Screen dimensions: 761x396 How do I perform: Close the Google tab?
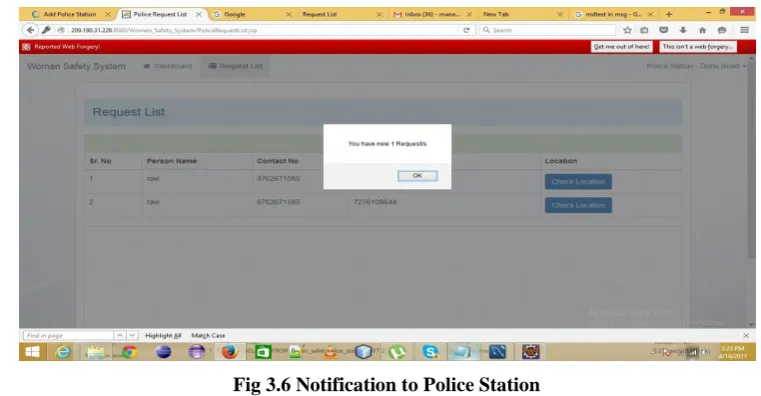288,14
